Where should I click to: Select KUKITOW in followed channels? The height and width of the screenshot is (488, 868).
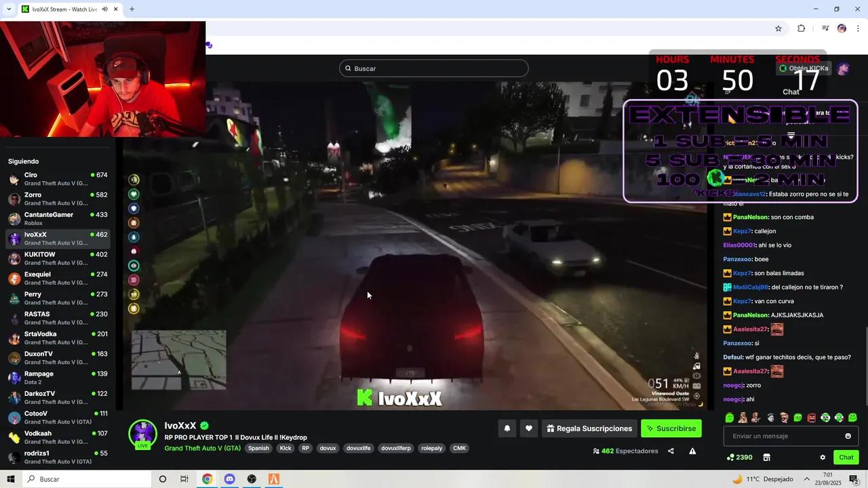pos(58,258)
